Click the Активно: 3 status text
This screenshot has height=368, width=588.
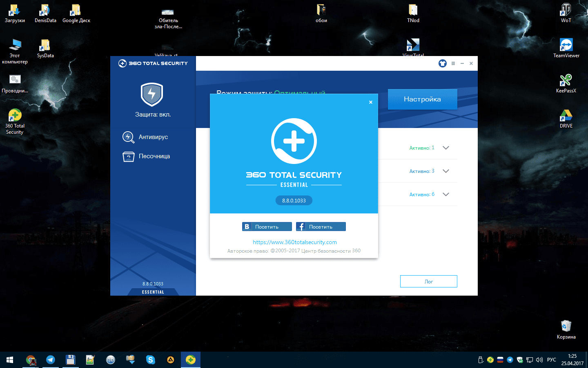pos(422,171)
